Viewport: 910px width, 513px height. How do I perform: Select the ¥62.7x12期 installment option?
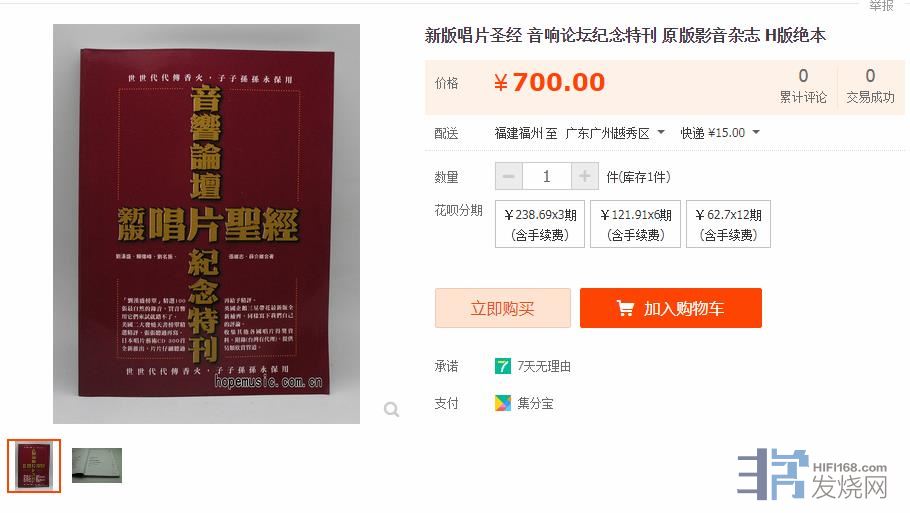click(728, 224)
